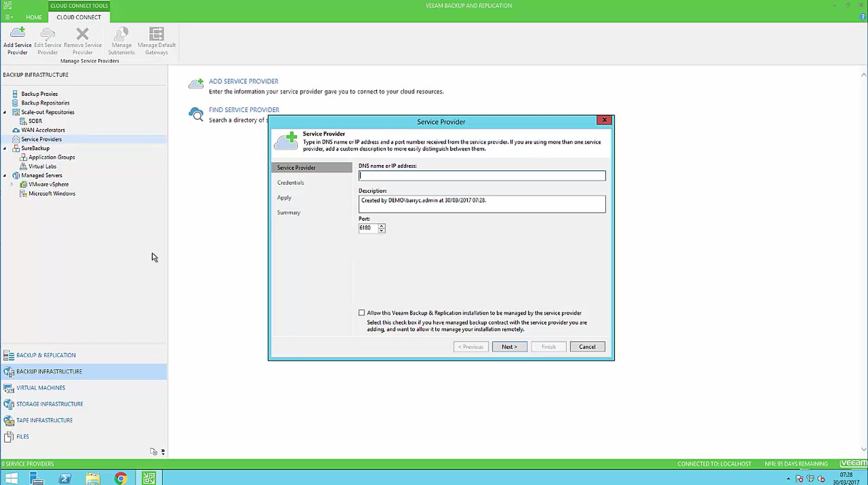This screenshot has height=485, width=868.
Task: Open the Backup Infrastructure view
Action: (49, 372)
